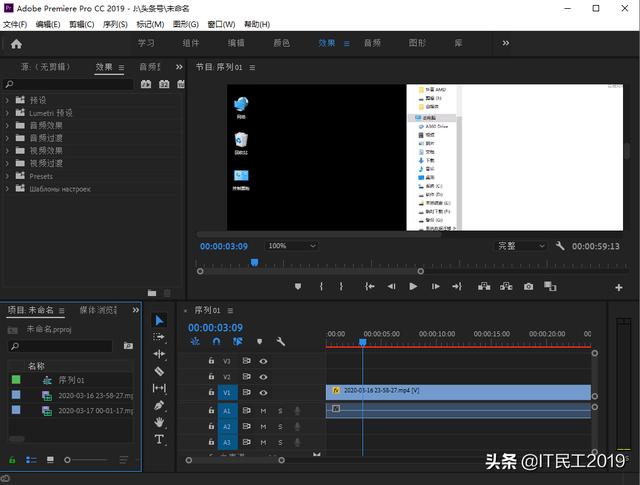Expand the 预设 effects folder

7,100
